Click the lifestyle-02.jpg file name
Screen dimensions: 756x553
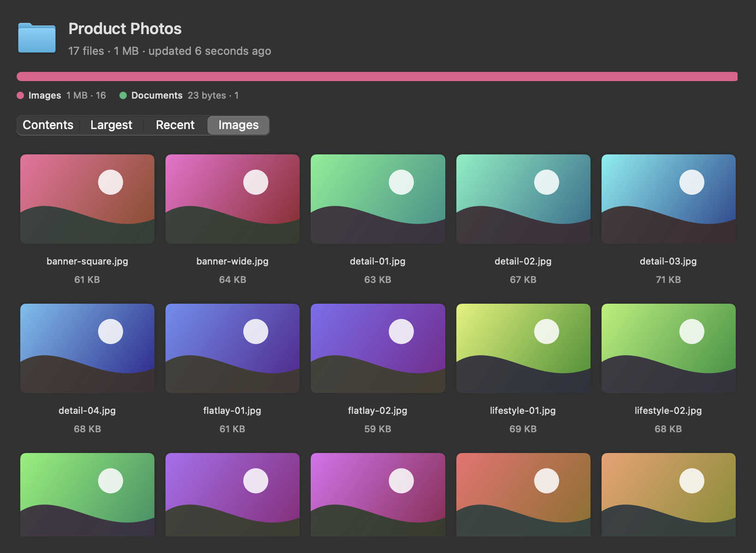[668, 411]
